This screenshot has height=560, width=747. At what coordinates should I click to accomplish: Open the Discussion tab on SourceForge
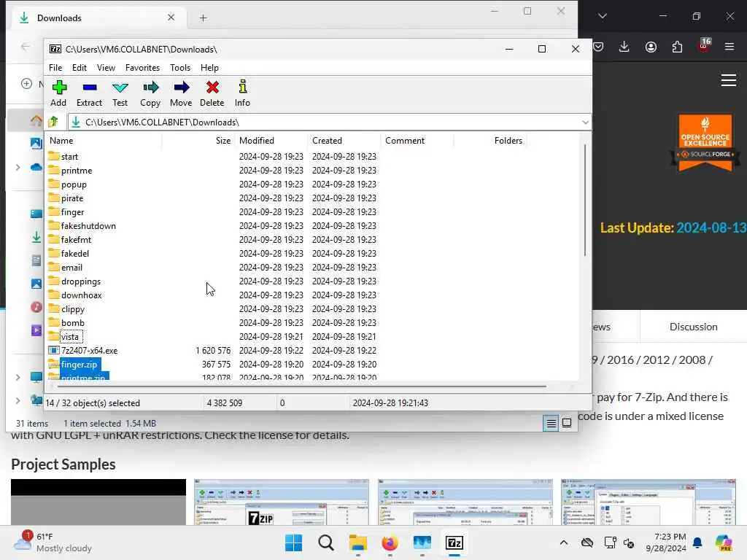[693, 327]
